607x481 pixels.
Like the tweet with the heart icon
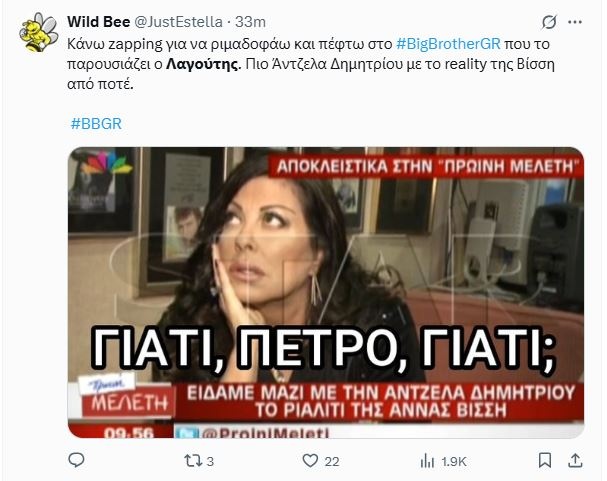coord(310,460)
